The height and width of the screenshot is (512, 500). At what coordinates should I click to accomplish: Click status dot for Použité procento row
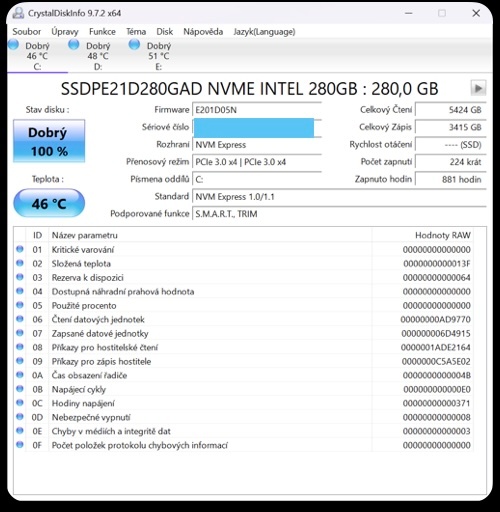click(20, 305)
